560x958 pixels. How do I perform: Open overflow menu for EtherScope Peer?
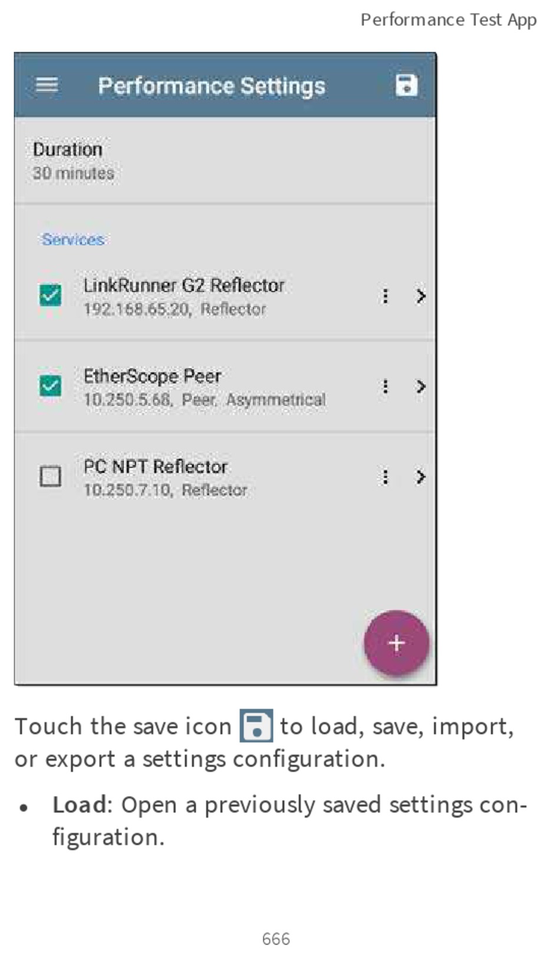click(x=385, y=386)
